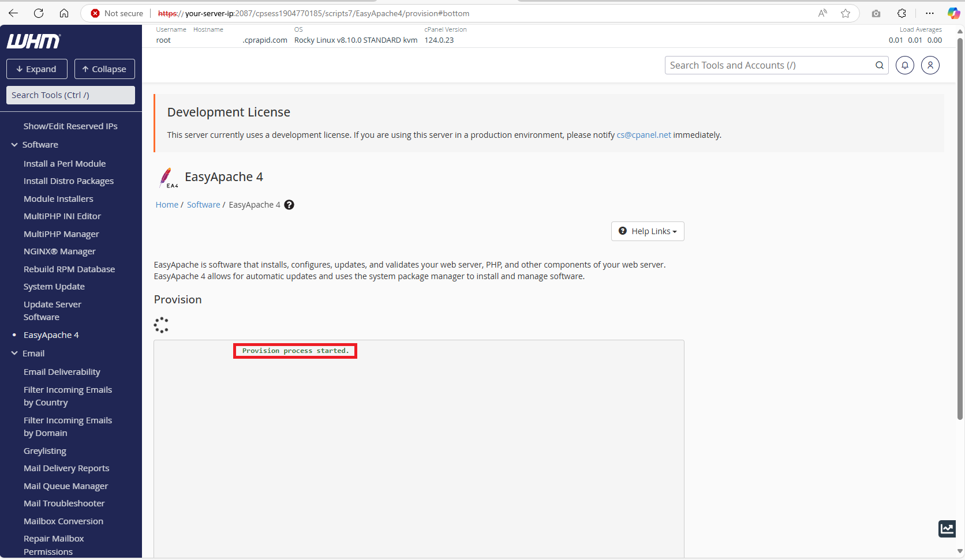This screenshot has width=965, height=560.
Task: Click the Expand button in sidebar
Action: (37, 69)
